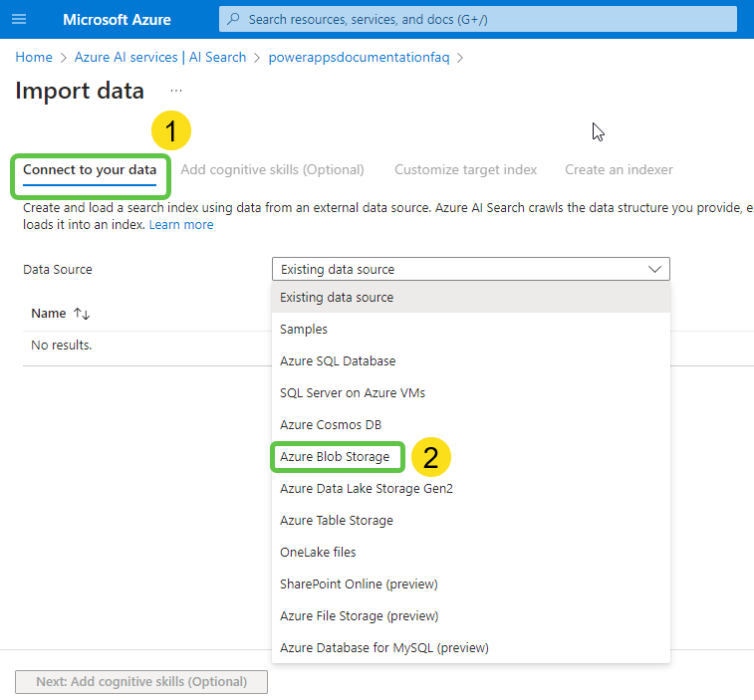This screenshot has height=700, width=754.
Task: Open Add cognitive skills (Optional) tab
Action: pos(272,170)
